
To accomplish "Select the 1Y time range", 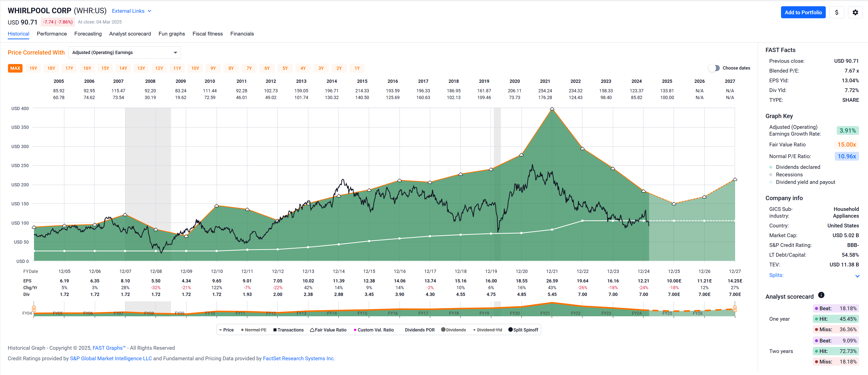I will pos(357,68).
